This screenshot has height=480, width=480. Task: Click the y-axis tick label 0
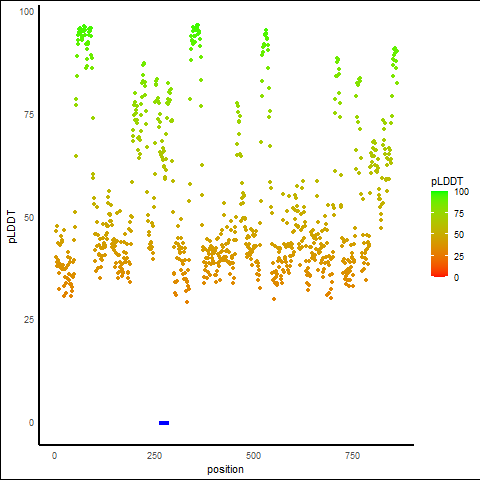pos(31,423)
